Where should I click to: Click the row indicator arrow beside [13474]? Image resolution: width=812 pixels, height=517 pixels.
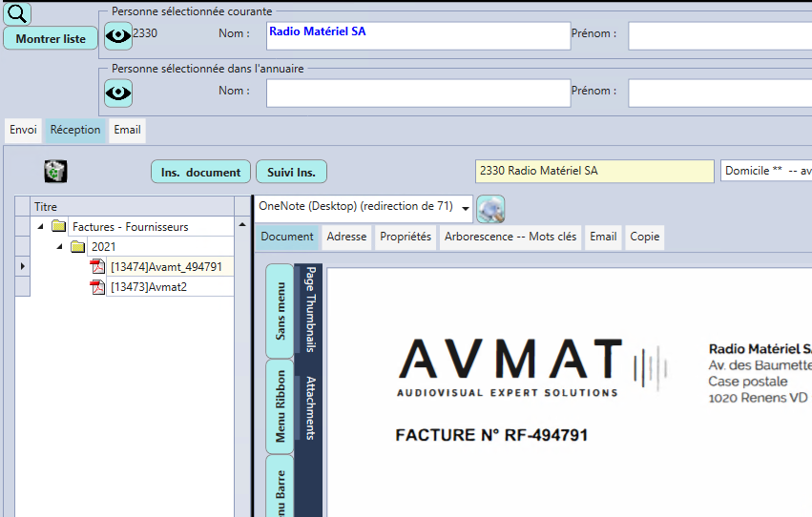pos(22,266)
